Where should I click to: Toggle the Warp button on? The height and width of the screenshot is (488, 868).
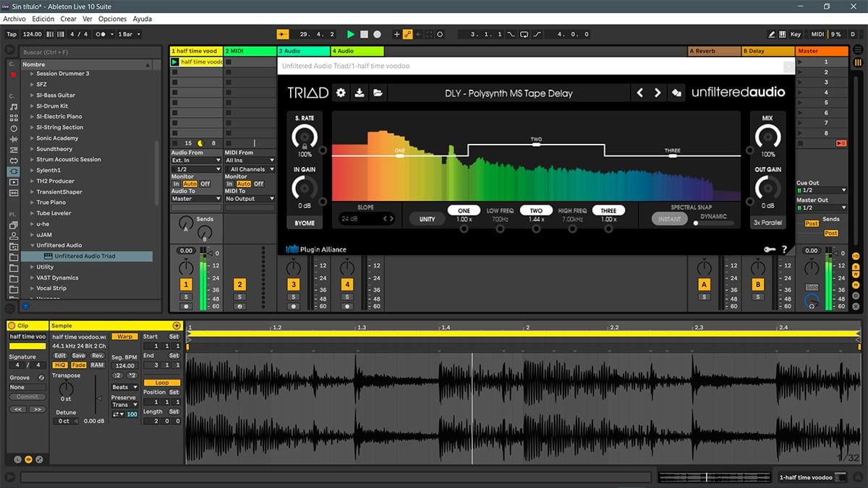click(x=124, y=336)
